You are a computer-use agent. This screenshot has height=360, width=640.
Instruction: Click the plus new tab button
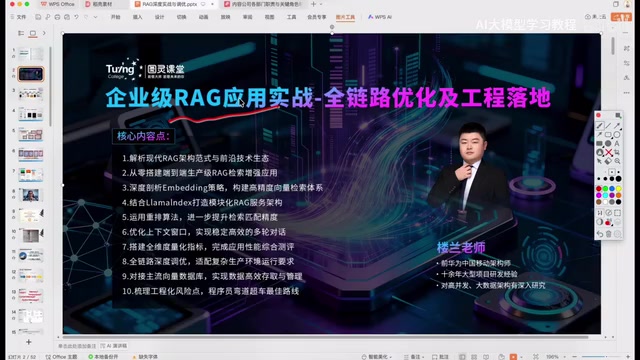click(313, 4)
